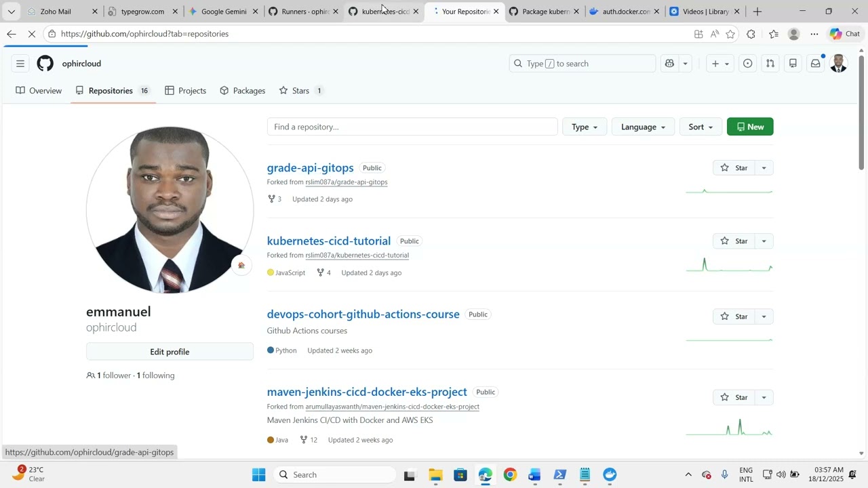
Task: Click the set status emoji on profile photo
Action: tap(241, 265)
